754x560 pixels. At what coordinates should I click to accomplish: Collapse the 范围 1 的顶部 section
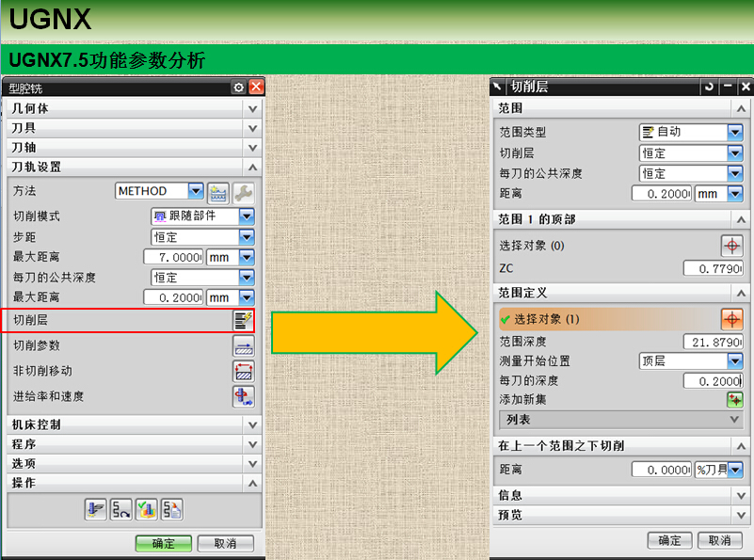741,220
